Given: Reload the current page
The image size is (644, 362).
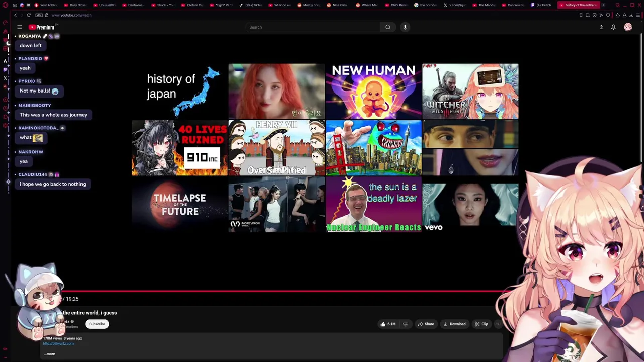Looking at the screenshot, I should click(29, 15).
